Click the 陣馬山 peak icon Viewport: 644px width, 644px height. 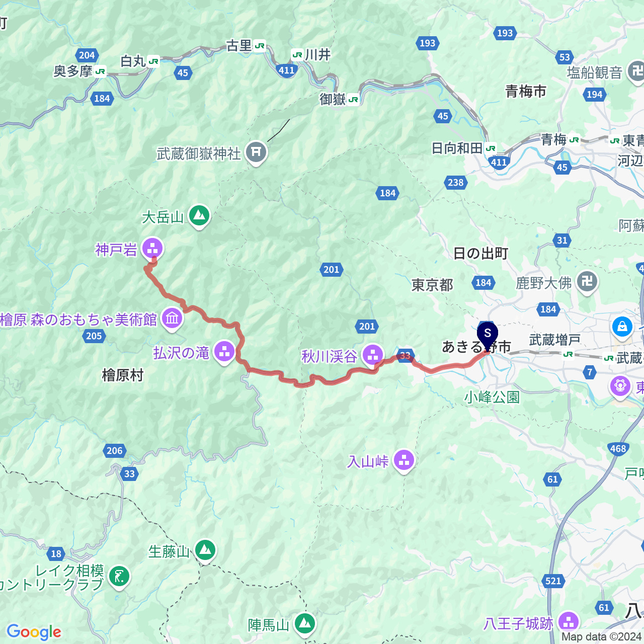pos(305,624)
